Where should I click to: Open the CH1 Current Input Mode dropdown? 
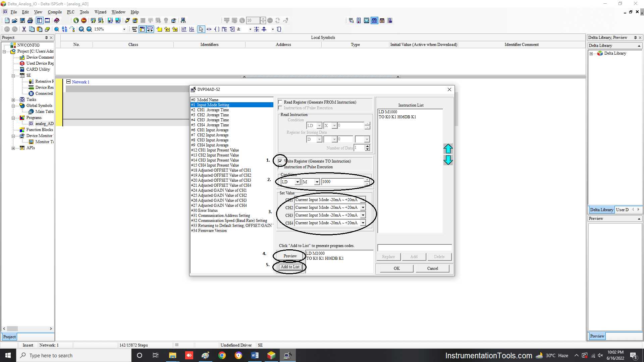[x=363, y=200]
